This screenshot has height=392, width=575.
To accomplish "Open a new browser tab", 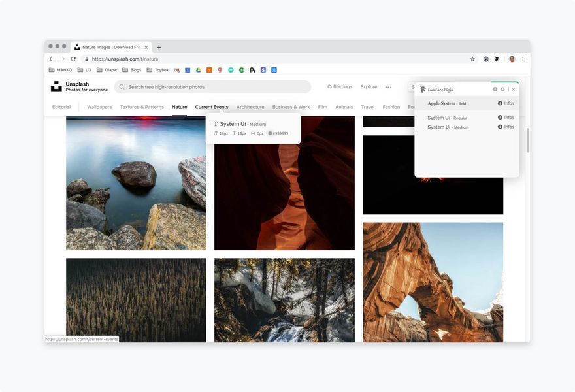I will click(x=159, y=47).
